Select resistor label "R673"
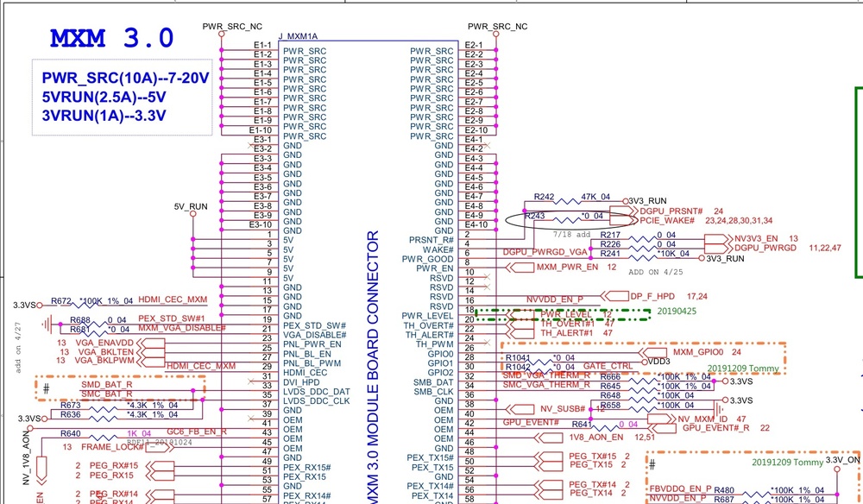Screen dimensions: 863x504 click(x=71, y=405)
